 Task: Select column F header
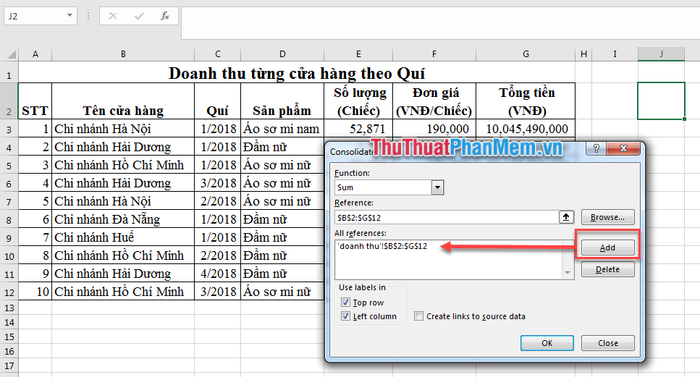tap(434, 54)
